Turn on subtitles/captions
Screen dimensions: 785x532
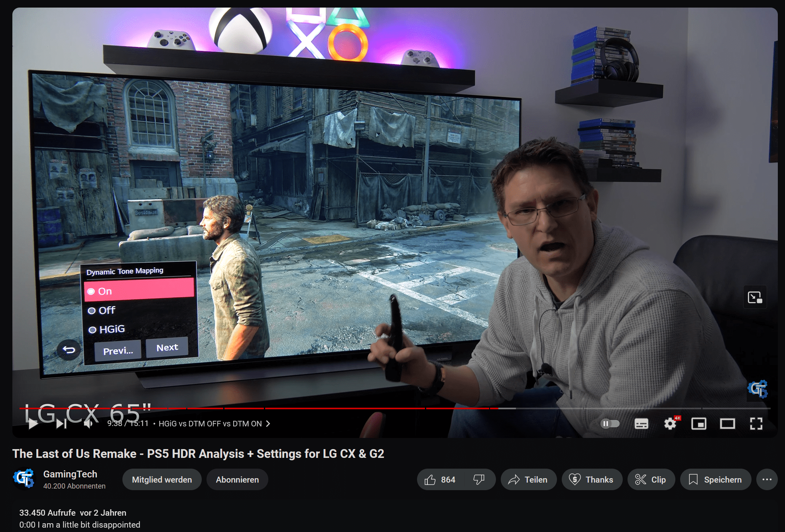[641, 424]
